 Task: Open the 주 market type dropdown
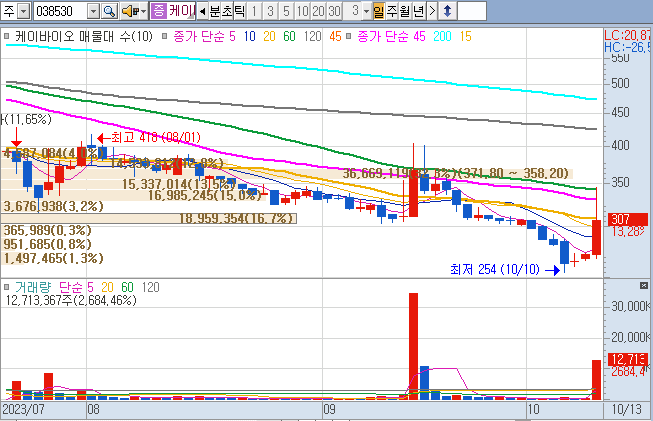pyautogui.click(x=24, y=11)
